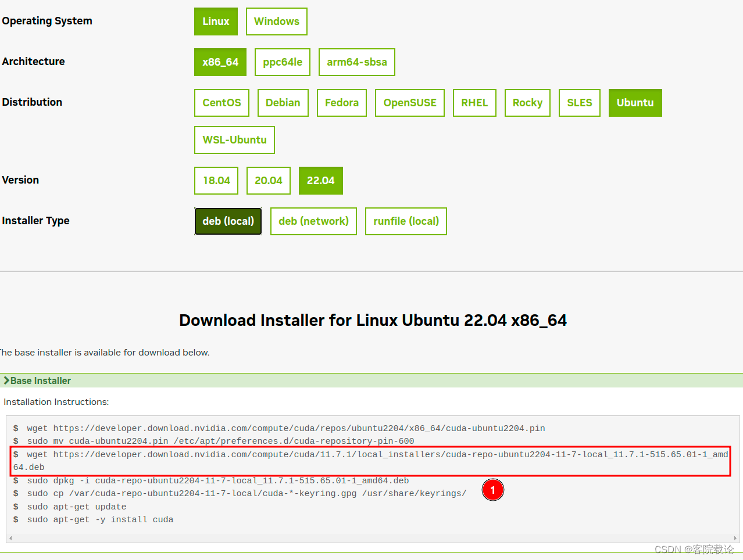Click the Version label
The height and width of the screenshot is (560, 743).
click(20, 180)
